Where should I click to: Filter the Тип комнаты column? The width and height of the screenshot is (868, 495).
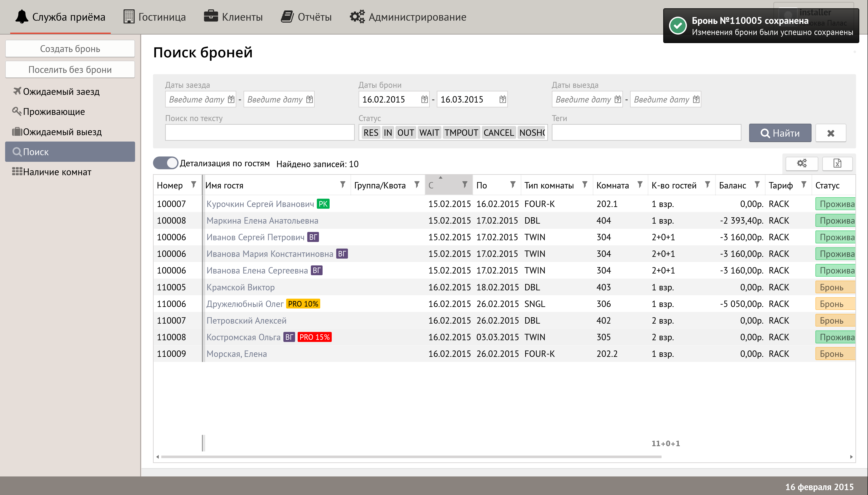click(x=585, y=185)
